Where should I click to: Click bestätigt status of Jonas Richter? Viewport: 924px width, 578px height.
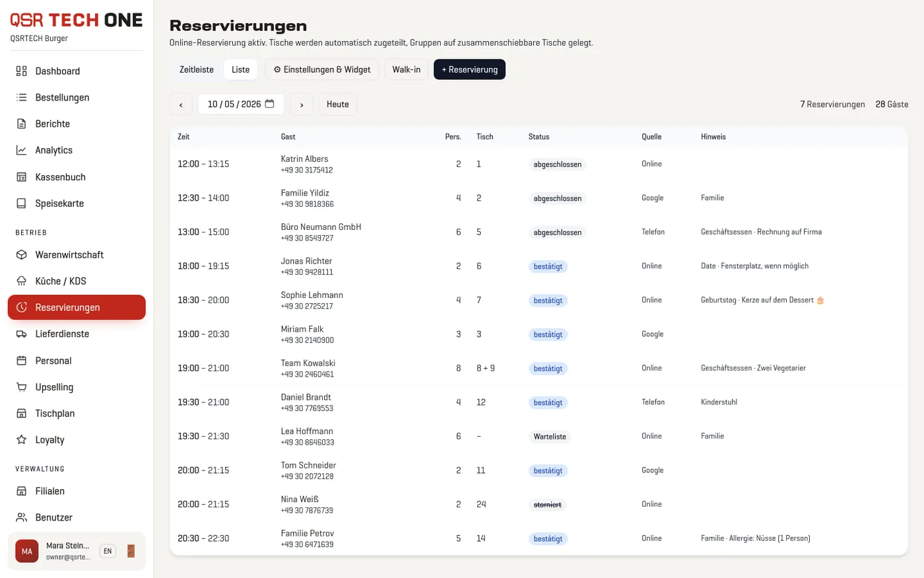[548, 266]
